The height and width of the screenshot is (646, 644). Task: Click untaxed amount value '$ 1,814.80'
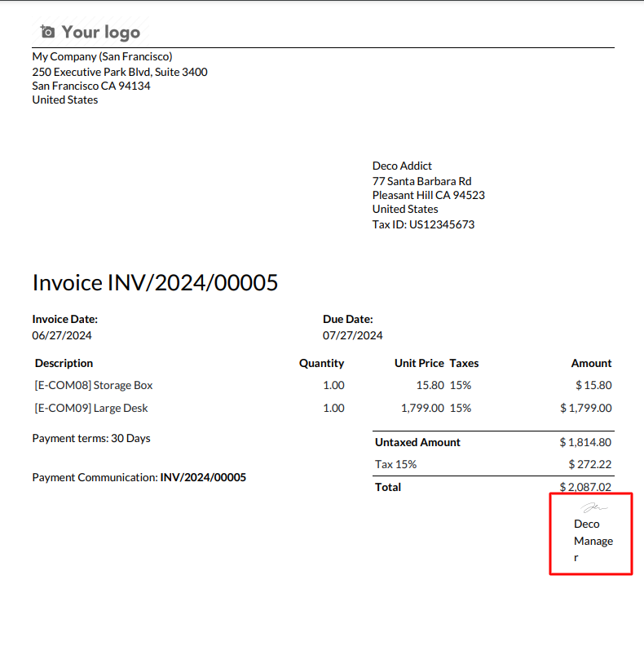point(585,442)
